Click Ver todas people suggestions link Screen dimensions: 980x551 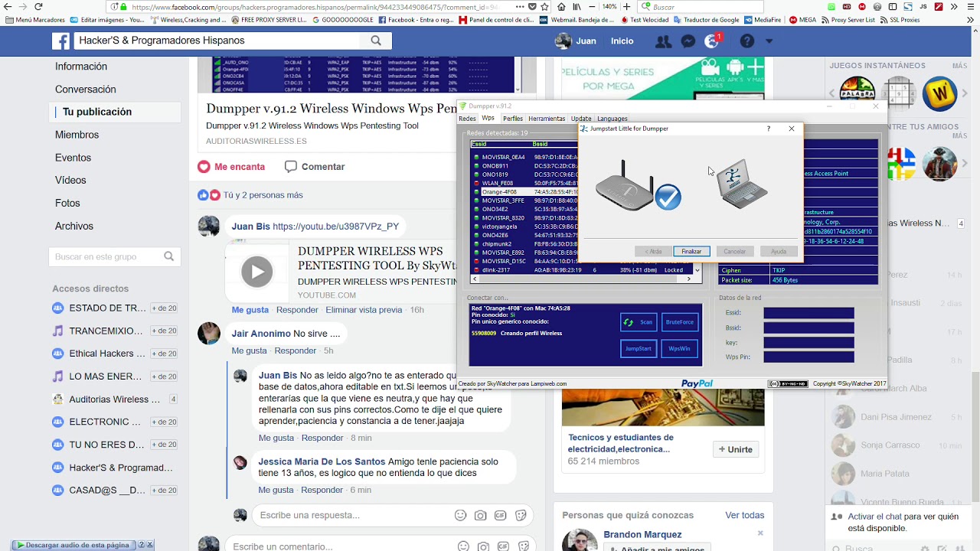745,515
